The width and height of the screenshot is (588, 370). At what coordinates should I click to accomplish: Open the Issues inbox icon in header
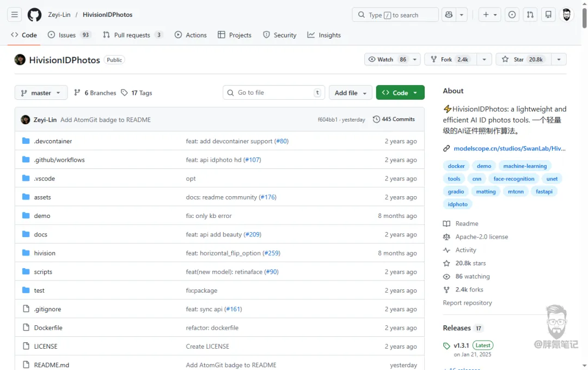coord(512,15)
